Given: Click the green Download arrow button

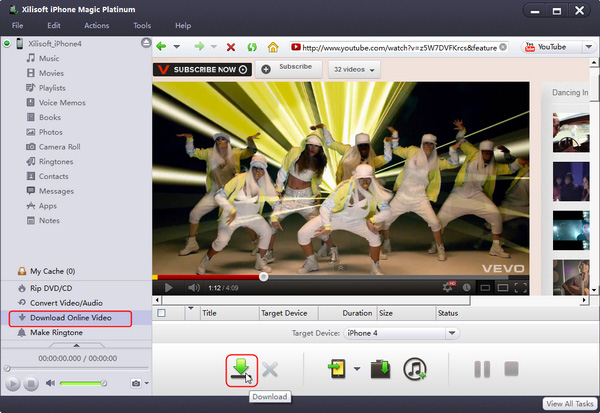Looking at the screenshot, I should [x=241, y=370].
